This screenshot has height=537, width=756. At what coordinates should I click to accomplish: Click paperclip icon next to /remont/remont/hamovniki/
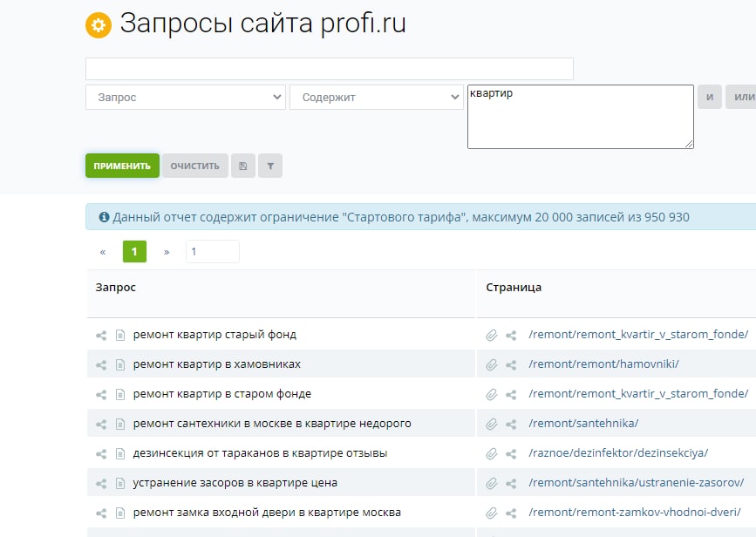coord(491,365)
